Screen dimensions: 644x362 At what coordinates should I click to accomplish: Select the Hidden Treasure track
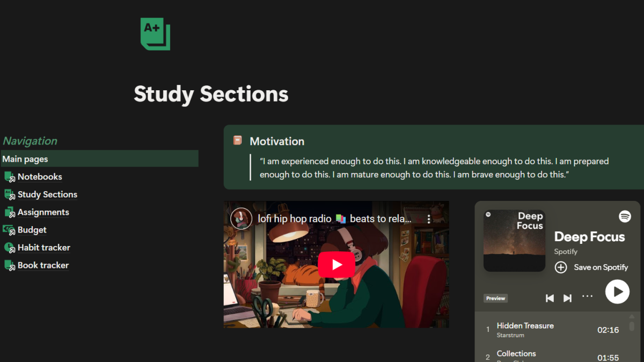coord(525,326)
